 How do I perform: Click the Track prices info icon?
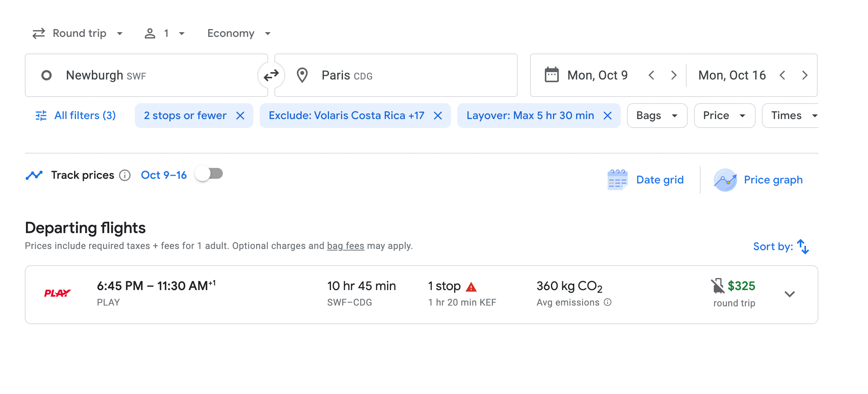(125, 175)
